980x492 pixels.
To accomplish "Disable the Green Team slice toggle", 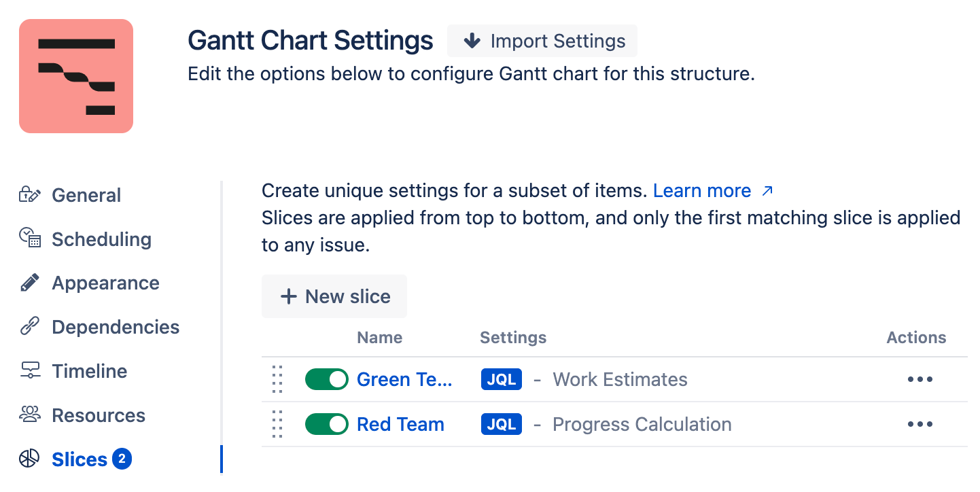I will pyautogui.click(x=327, y=379).
